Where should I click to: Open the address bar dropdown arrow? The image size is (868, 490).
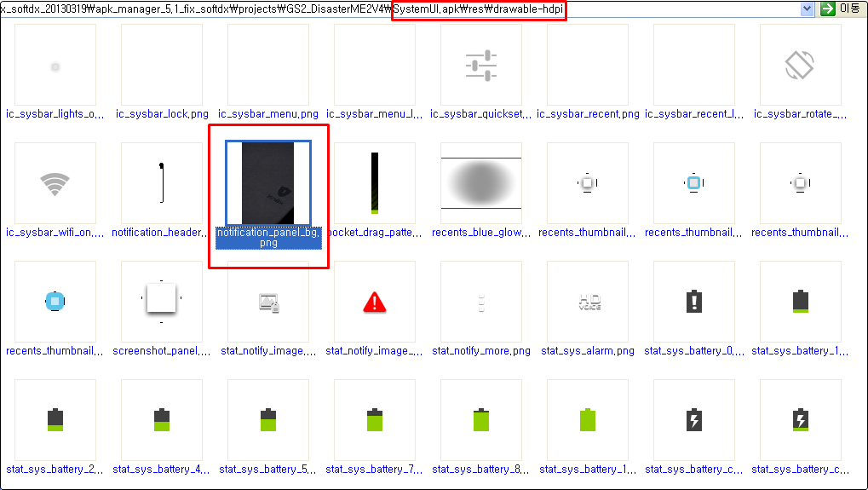807,9
